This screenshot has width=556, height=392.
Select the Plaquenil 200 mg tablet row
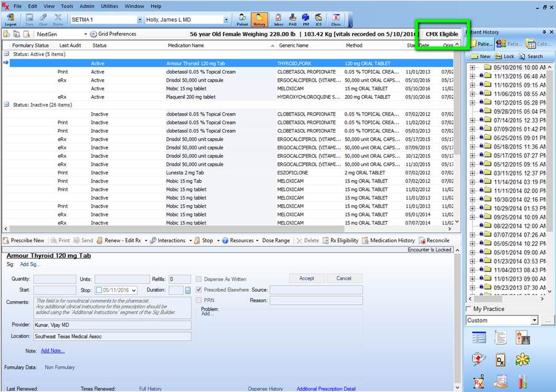point(231,97)
